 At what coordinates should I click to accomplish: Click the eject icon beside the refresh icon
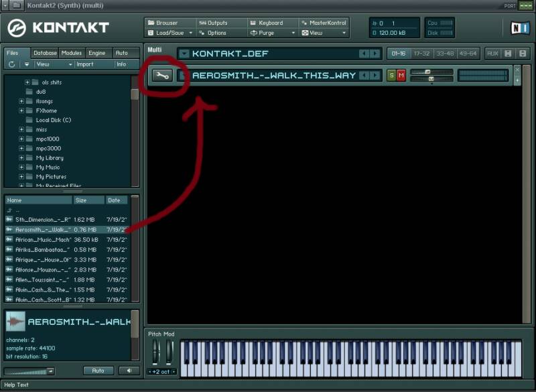click(27, 64)
